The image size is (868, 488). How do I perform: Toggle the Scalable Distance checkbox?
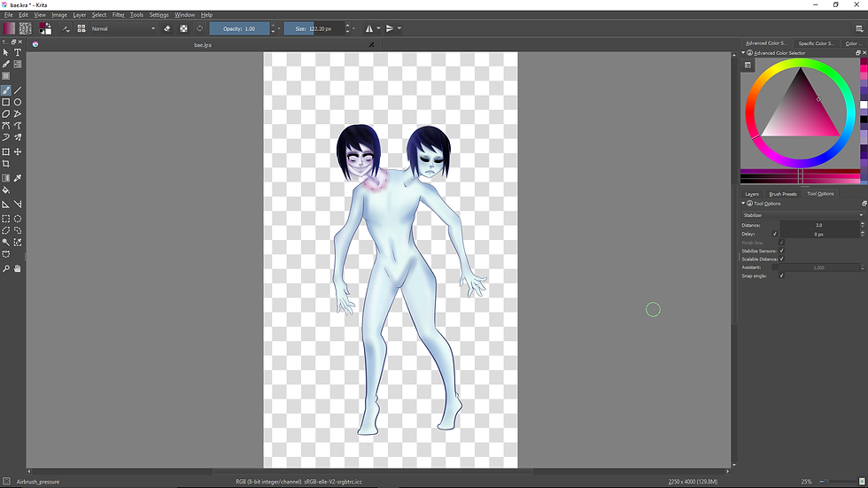click(781, 259)
